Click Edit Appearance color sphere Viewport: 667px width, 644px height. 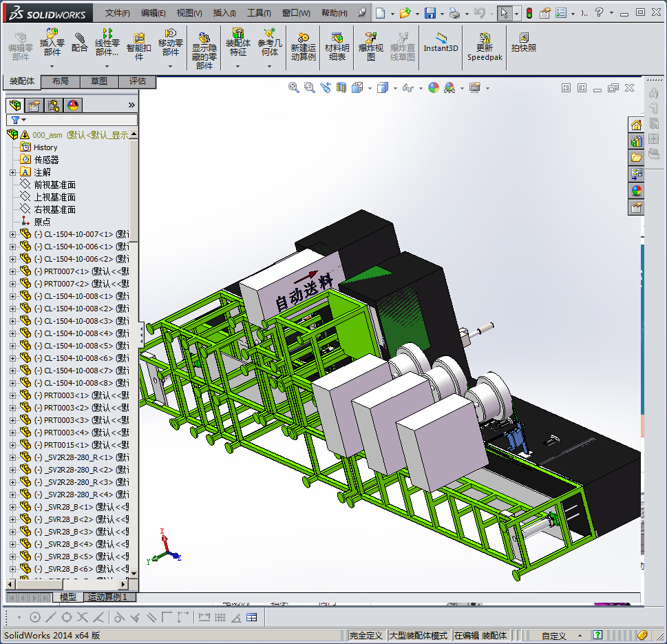pyautogui.click(x=434, y=87)
